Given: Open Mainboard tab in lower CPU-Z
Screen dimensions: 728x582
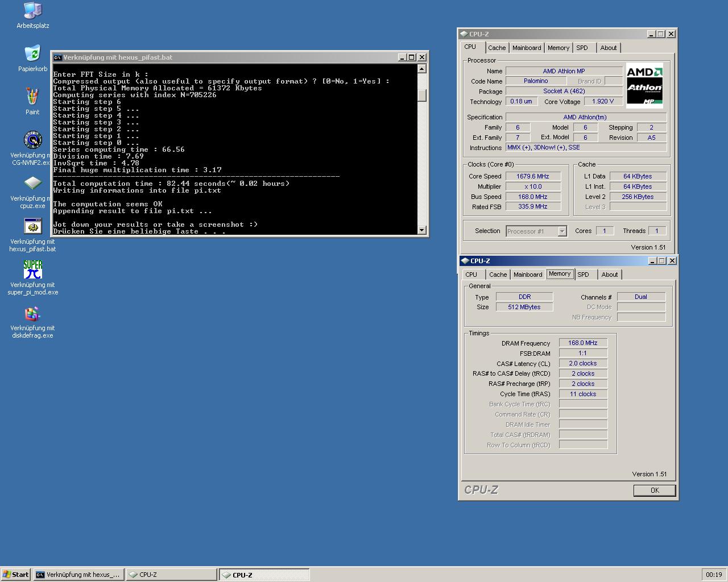Looking at the screenshot, I should (528, 275).
